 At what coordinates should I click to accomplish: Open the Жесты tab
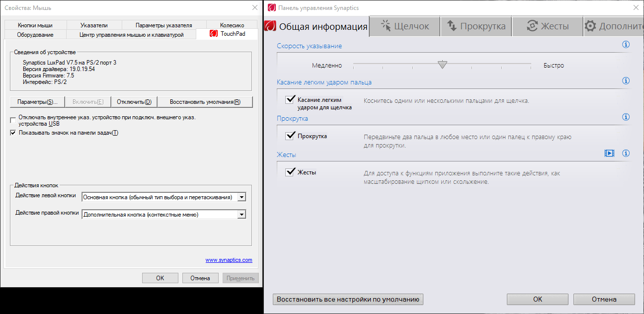click(548, 26)
